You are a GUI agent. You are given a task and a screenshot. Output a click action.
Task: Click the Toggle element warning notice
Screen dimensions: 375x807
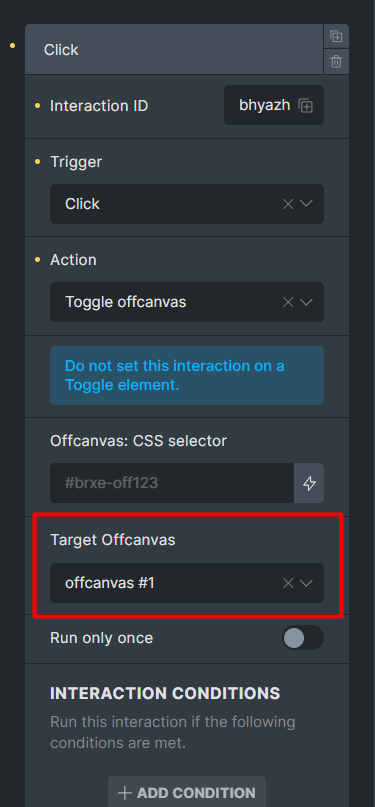187,375
